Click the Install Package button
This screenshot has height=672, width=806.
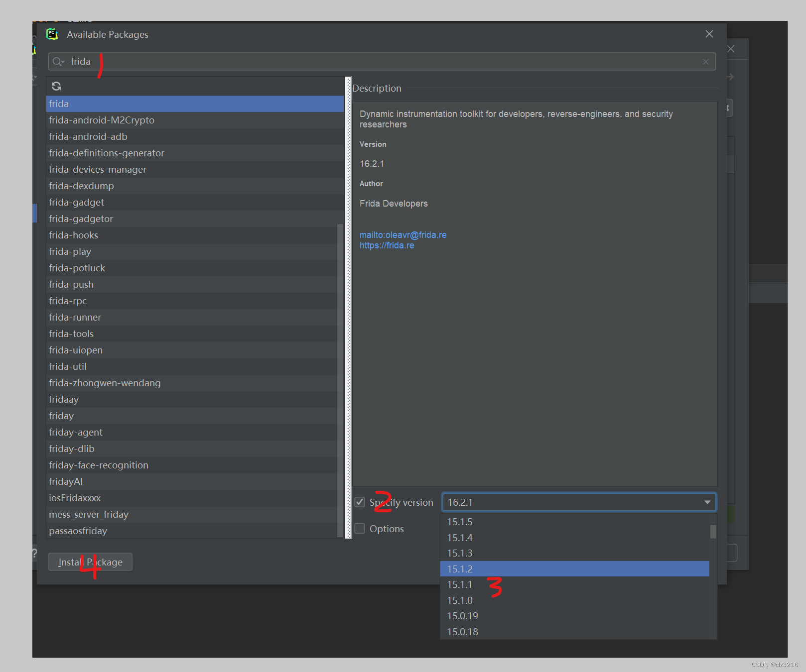click(90, 561)
